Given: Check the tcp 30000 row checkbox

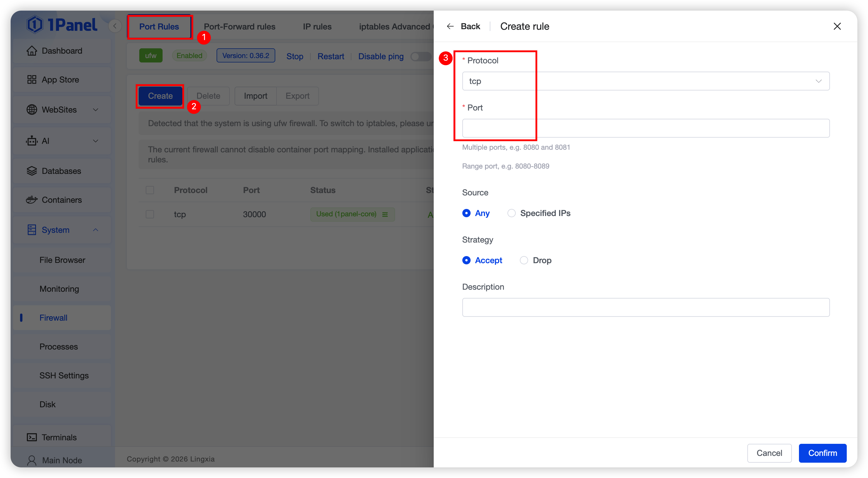Looking at the screenshot, I should click(x=150, y=215).
